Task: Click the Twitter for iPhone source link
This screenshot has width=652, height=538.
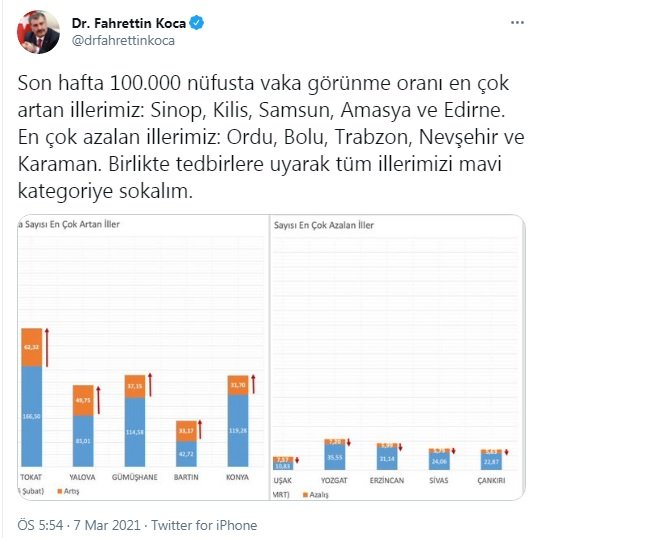Action: coord(204,525)
